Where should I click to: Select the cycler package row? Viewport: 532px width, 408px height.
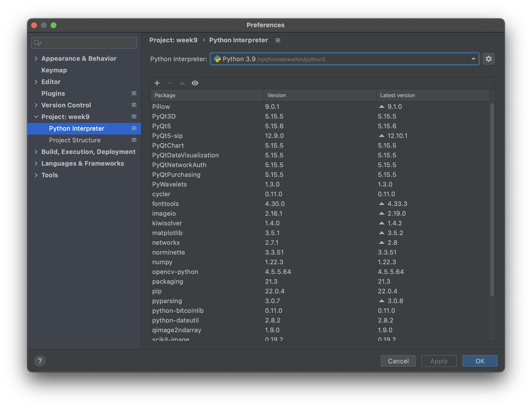click(320, 194)
